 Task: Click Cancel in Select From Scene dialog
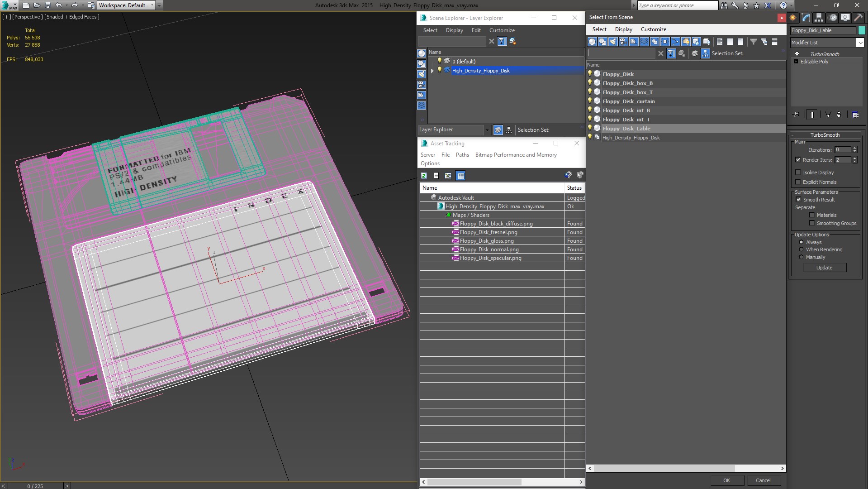pyautogui.click(x=763, y=480)
